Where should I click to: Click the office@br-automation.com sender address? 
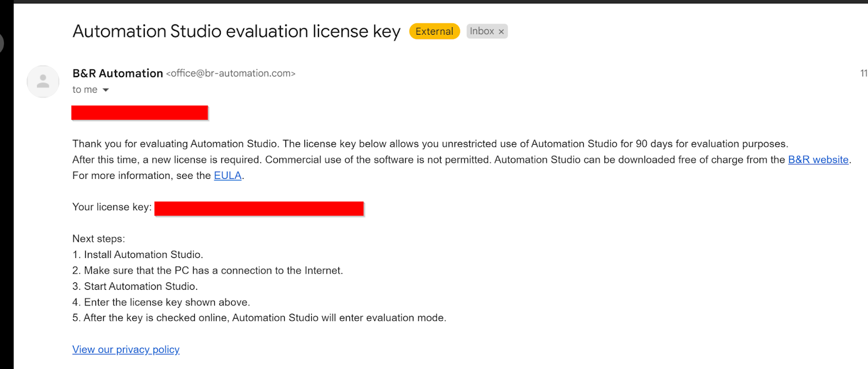coord(231,73)
